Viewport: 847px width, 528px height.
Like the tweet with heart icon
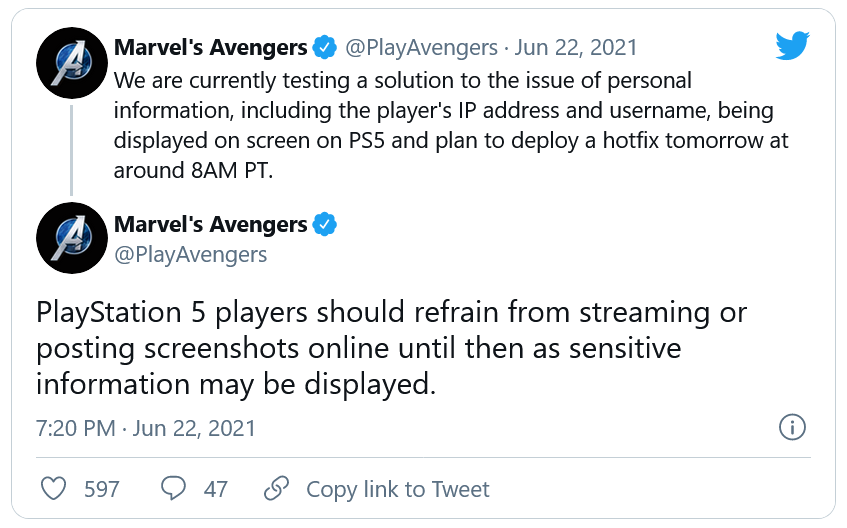pos(53,489)
